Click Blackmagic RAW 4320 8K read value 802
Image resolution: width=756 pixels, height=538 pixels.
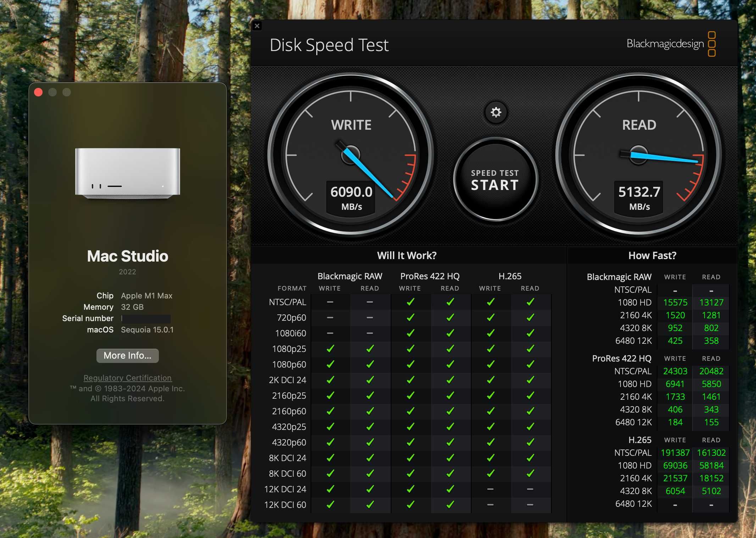(x=711, y=328)
